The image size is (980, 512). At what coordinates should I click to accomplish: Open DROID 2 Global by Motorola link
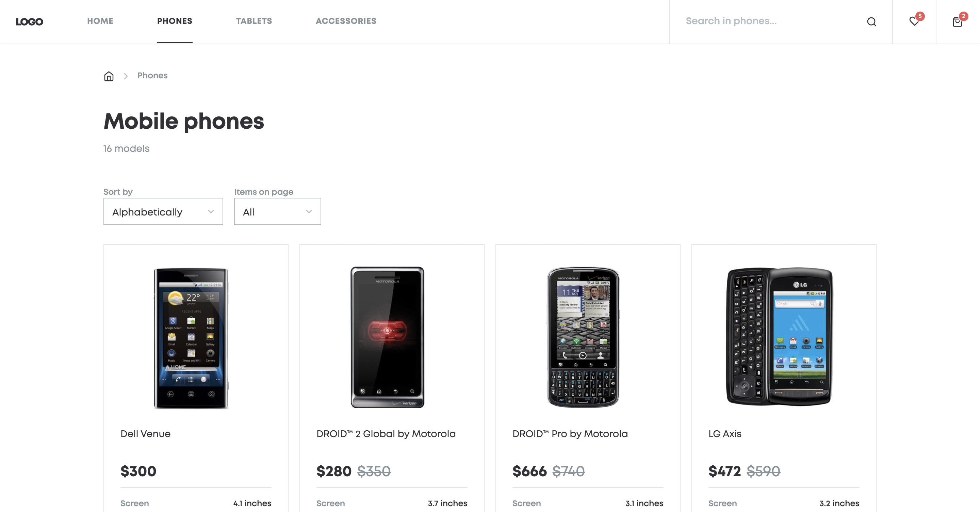386,434
